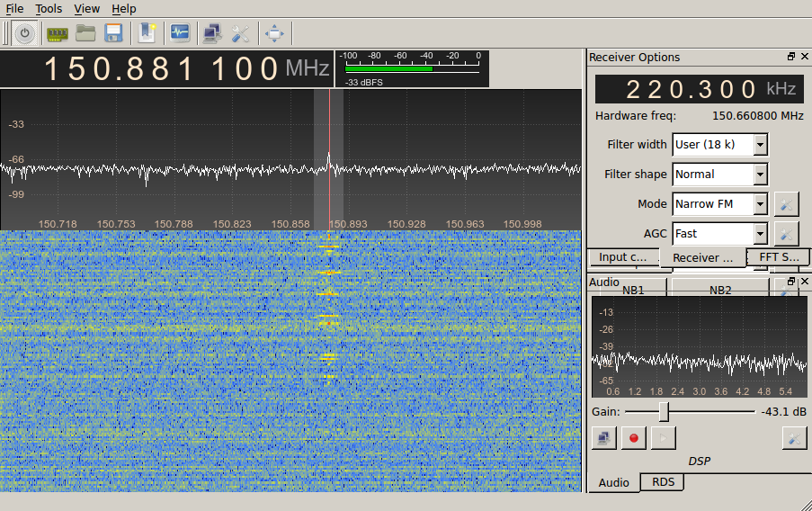Open the I/Q recorder waveform monitor icon

pos(181,33)
